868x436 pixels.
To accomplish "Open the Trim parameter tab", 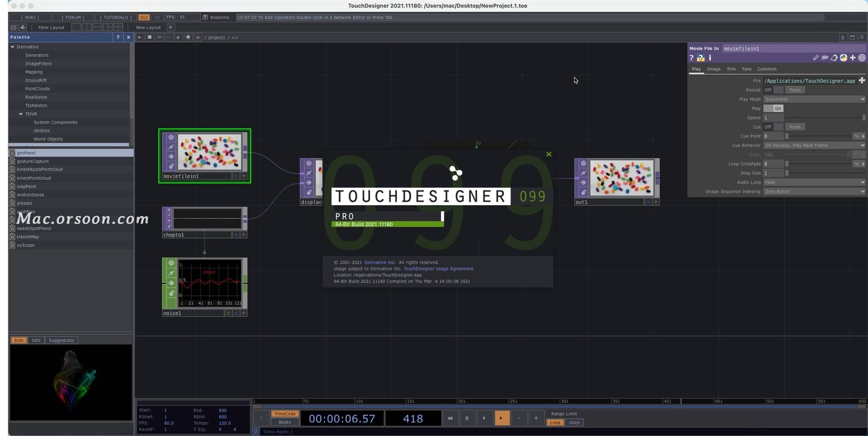I will 731,69.
